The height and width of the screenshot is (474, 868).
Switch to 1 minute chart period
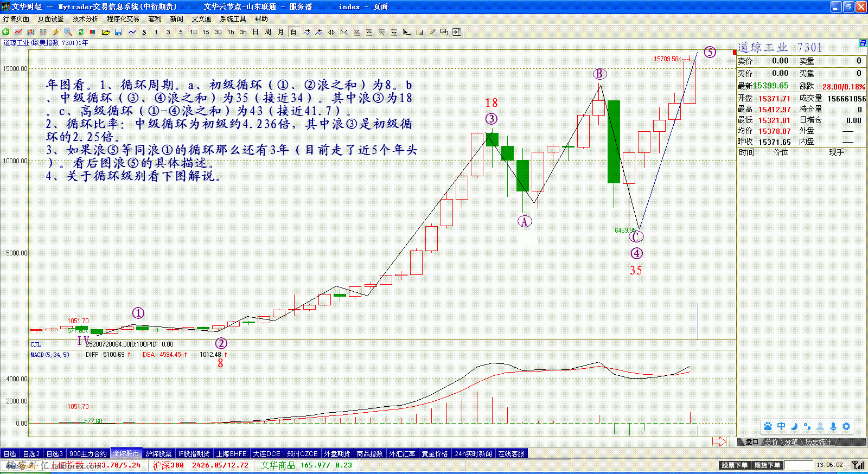tap(156, 32)
